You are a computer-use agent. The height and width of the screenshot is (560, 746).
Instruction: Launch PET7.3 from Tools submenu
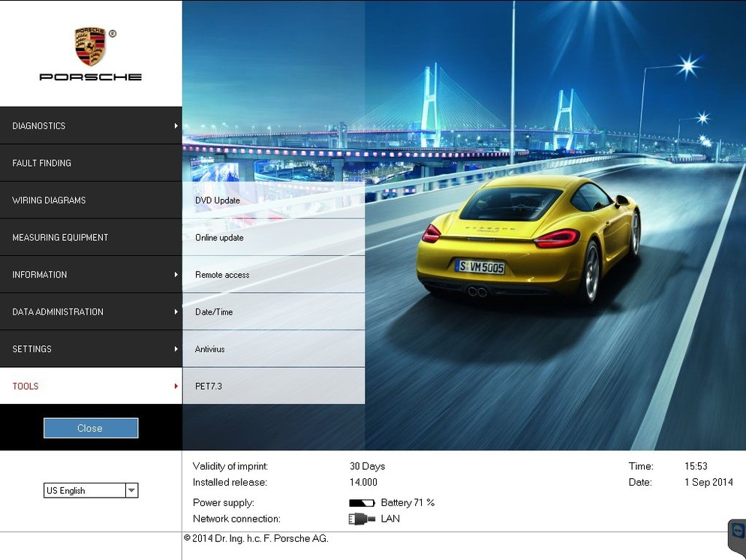click(274, 386)
